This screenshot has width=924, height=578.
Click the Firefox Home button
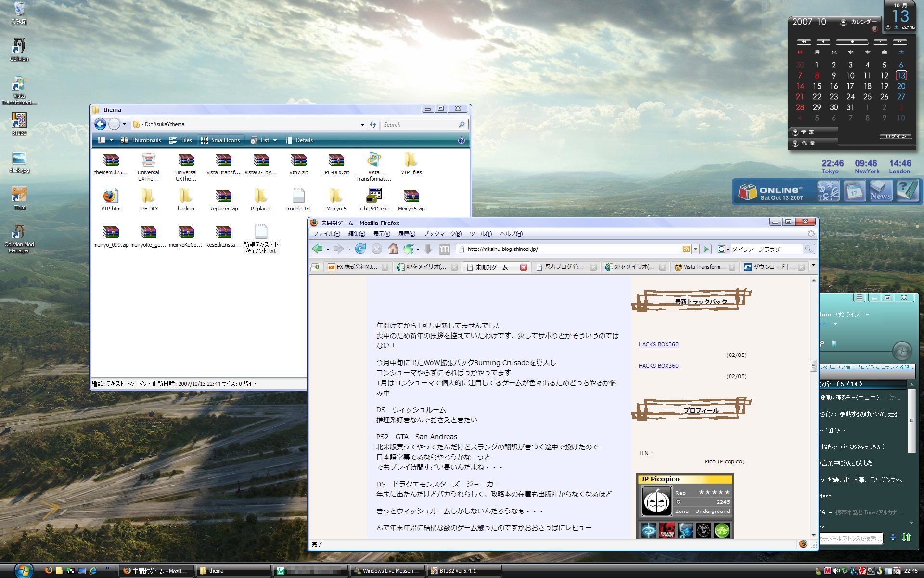tap(393, 249)
